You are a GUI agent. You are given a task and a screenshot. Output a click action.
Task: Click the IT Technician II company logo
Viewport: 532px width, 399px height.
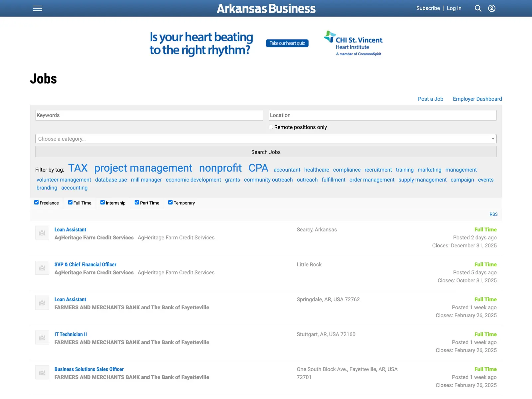pyautogui.click(x=42, y=337)
